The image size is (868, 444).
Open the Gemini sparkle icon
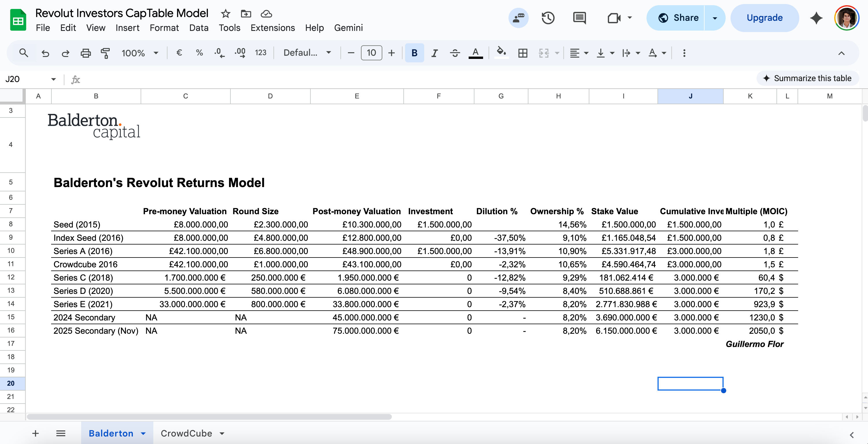[x=816, y=18]
